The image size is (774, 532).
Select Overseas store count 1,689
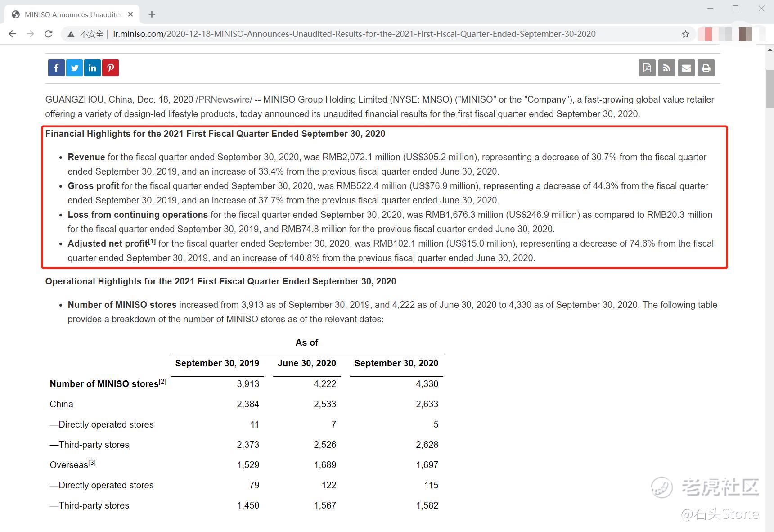click(x=325, y=465)
